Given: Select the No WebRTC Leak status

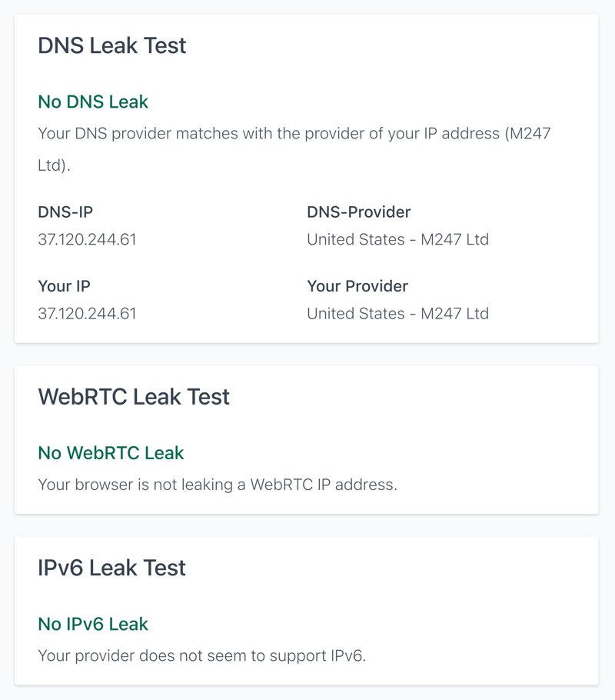Looking at the screenshot, I should [111, 452].
